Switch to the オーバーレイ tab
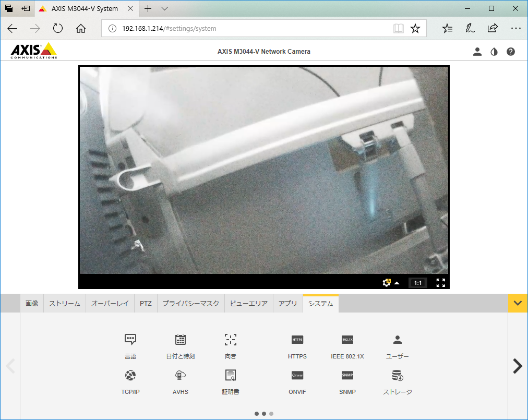528x420 pixels. point(110,304)
